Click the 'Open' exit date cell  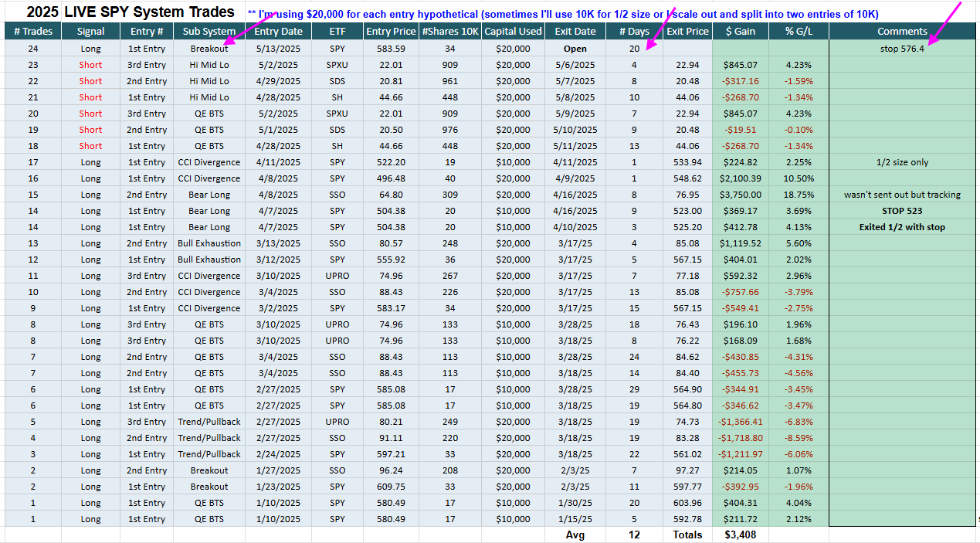click(575, 48)
